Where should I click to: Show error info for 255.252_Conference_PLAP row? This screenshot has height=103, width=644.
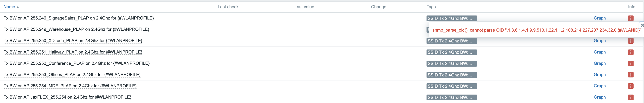tap(631, 64)
